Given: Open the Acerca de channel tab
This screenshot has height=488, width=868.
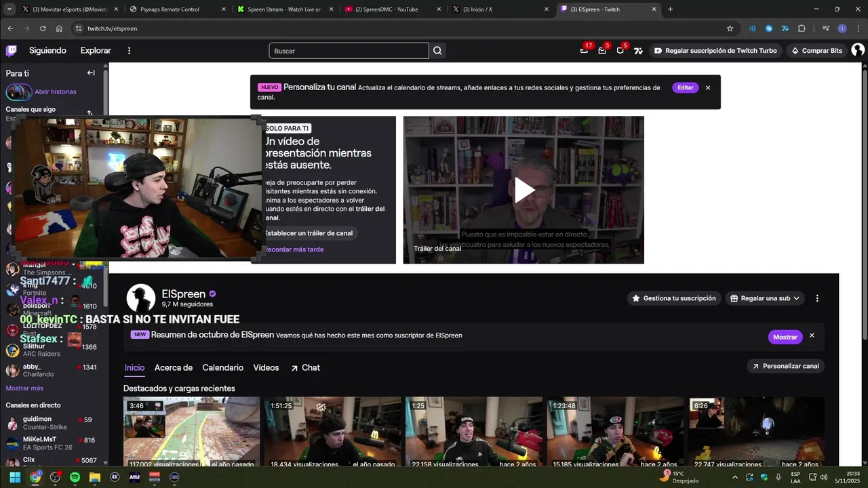Looking at the screenshot, I should [x=174, y=367].
